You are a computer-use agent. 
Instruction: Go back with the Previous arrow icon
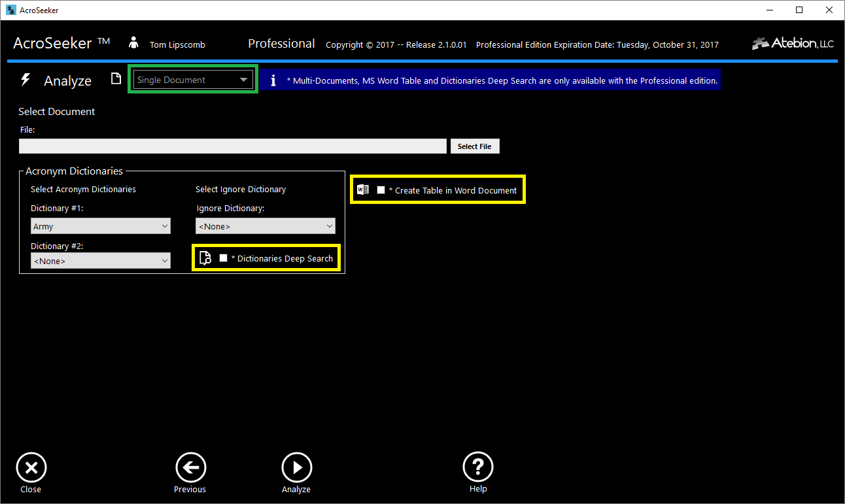click(190, 467)
